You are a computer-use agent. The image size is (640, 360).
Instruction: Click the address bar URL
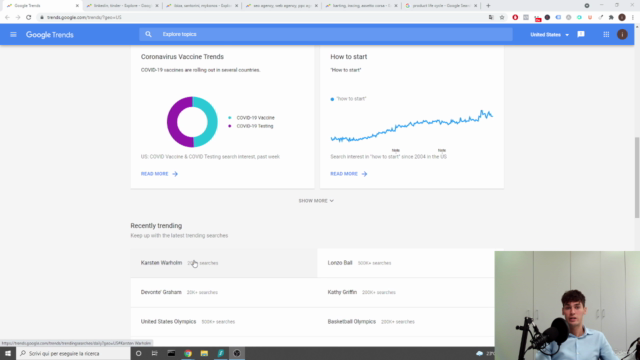(x=84, y=18)
